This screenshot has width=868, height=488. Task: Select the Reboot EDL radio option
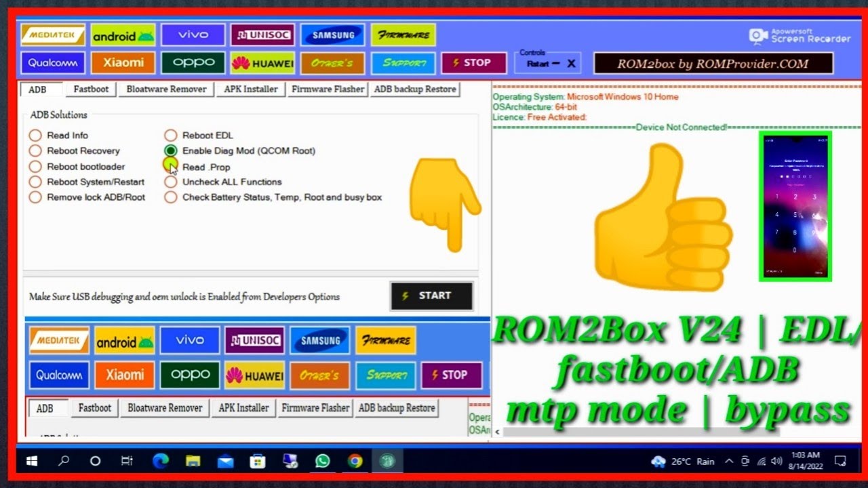point(199,135)
